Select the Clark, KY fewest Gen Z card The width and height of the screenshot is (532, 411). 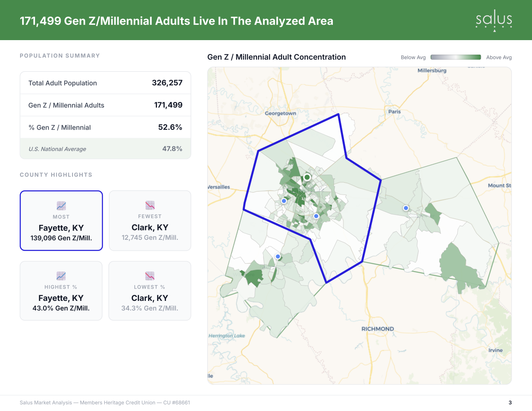click(x=150, y=221)
